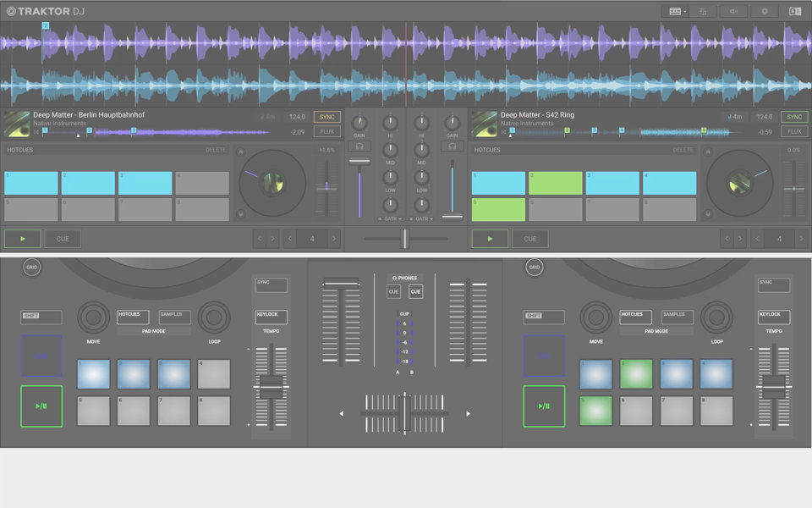Toggle right deck headphone cue icon
The height and width of the screenshot is (508, 812).
(452, 146)
